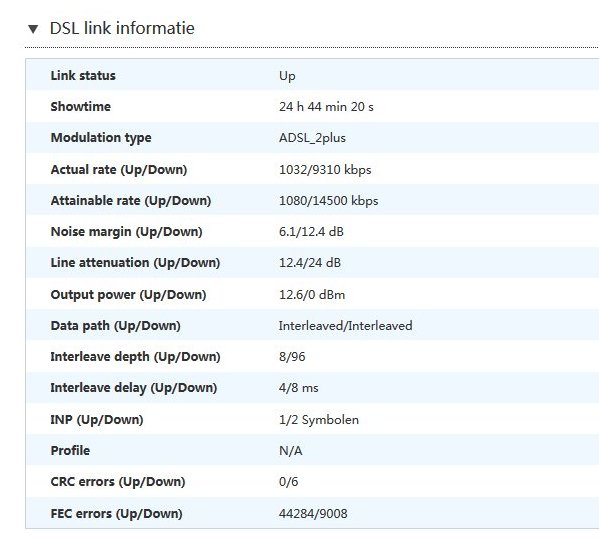
Task: Select the value '1080/14500 kbps'
Action: pos(329,200)
